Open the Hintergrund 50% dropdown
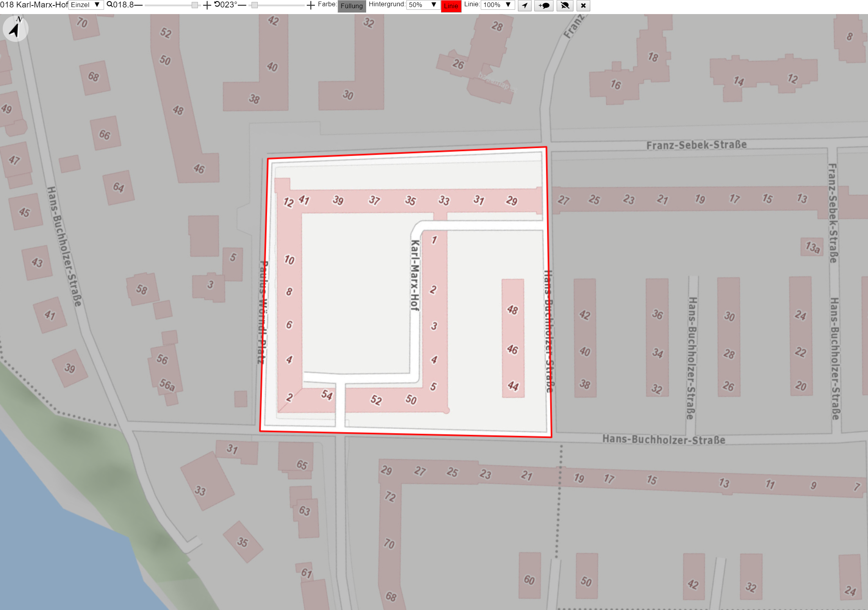The height and width of the screenshot is (610, 868). 423,5
